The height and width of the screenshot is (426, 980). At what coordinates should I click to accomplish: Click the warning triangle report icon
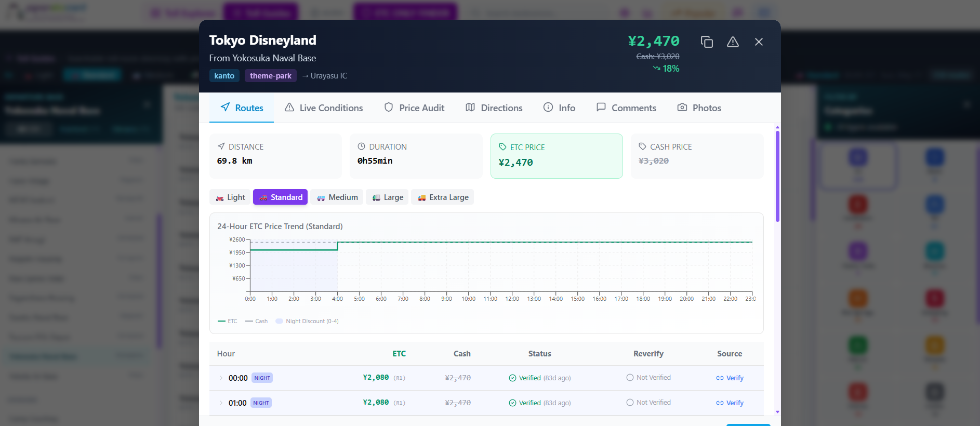pyautogui.click(x=733, y=42)
